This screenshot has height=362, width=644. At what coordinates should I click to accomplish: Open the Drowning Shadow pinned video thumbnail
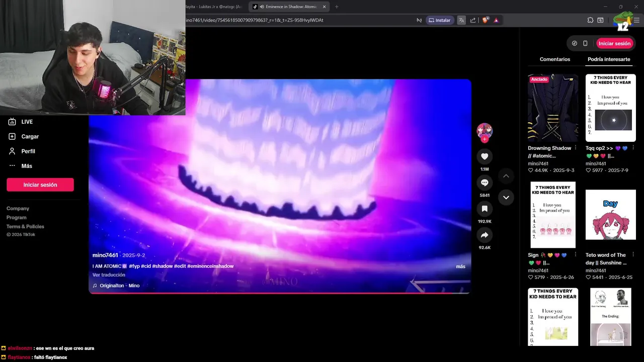[553, 108]
